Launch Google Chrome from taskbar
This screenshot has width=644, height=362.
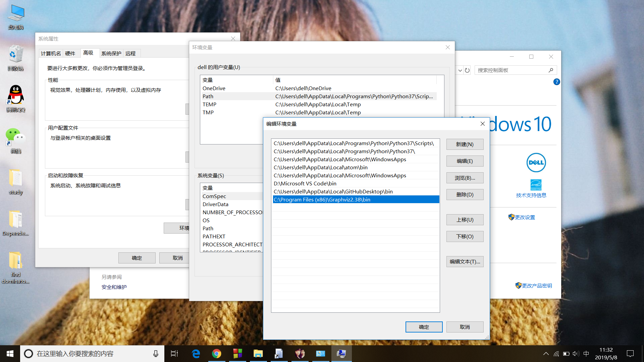click(217, 354)
